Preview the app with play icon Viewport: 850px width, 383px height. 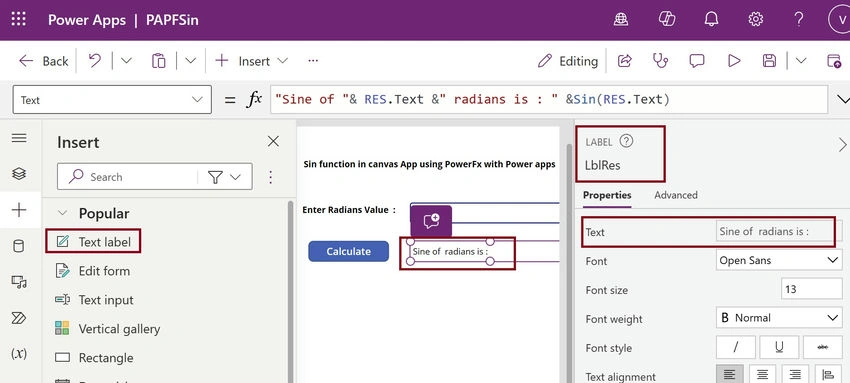[x=734, y=61]
